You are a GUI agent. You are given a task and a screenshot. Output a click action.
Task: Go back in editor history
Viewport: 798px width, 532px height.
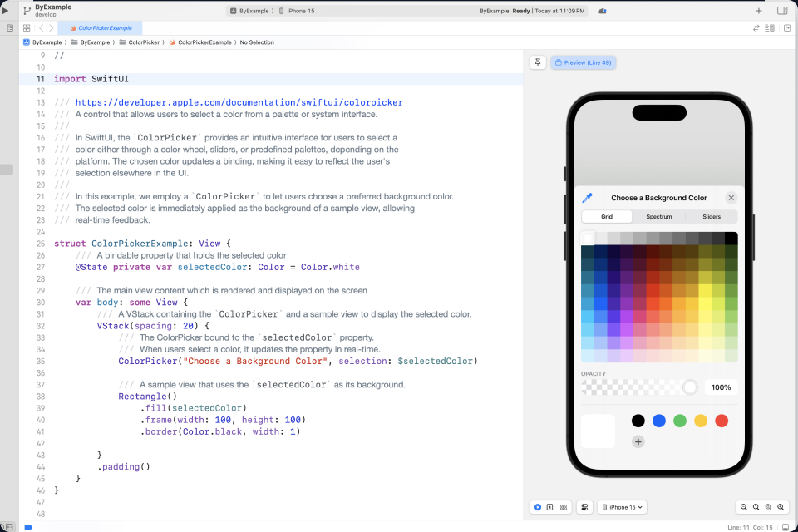coord(42,28)
